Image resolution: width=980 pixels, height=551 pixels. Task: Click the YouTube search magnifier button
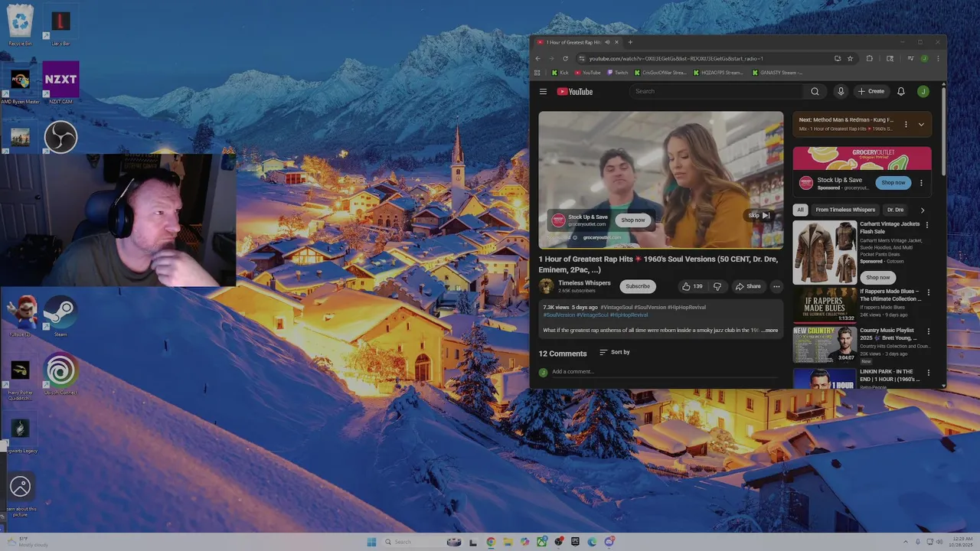pos(815,91)
